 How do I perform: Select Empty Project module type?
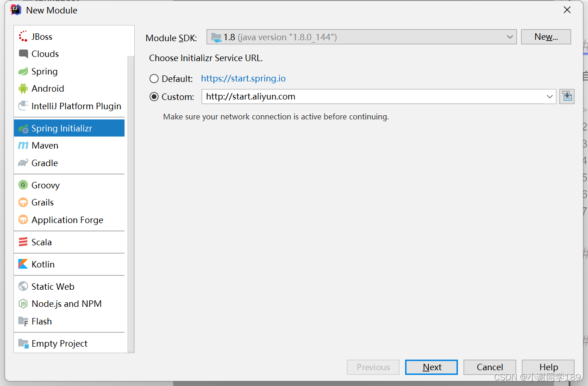tap(69, 343)
